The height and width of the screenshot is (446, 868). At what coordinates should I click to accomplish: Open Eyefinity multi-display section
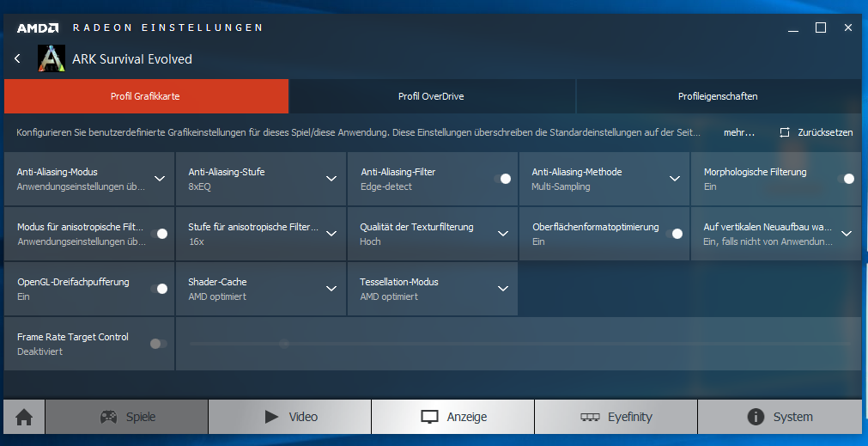(x=616, y=417)
